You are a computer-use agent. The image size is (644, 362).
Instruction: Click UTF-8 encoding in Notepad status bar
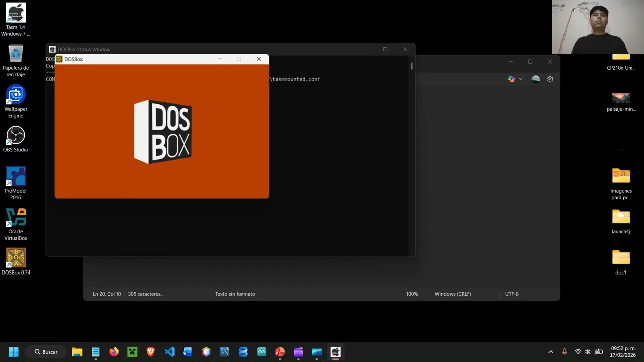(512, 294)
